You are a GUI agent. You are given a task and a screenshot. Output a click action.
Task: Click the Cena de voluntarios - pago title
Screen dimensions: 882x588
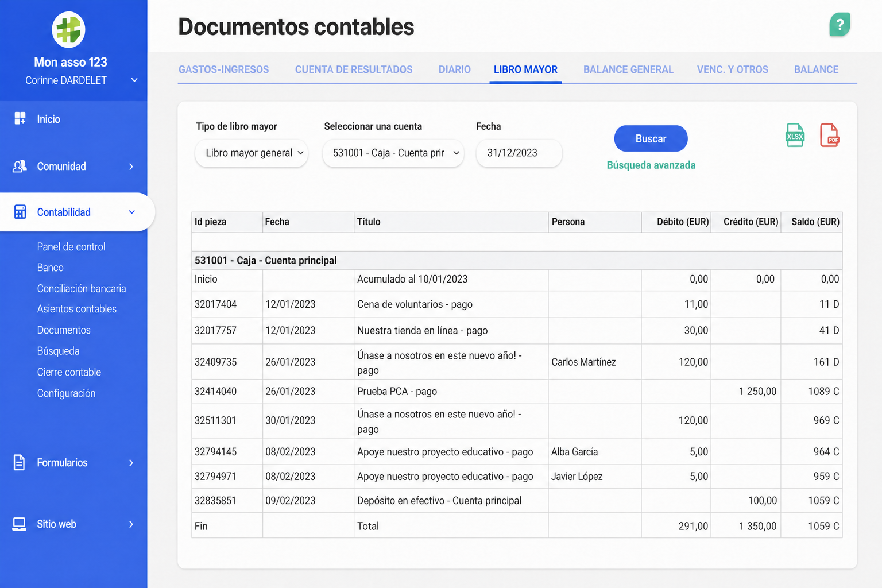pos(415,304)
